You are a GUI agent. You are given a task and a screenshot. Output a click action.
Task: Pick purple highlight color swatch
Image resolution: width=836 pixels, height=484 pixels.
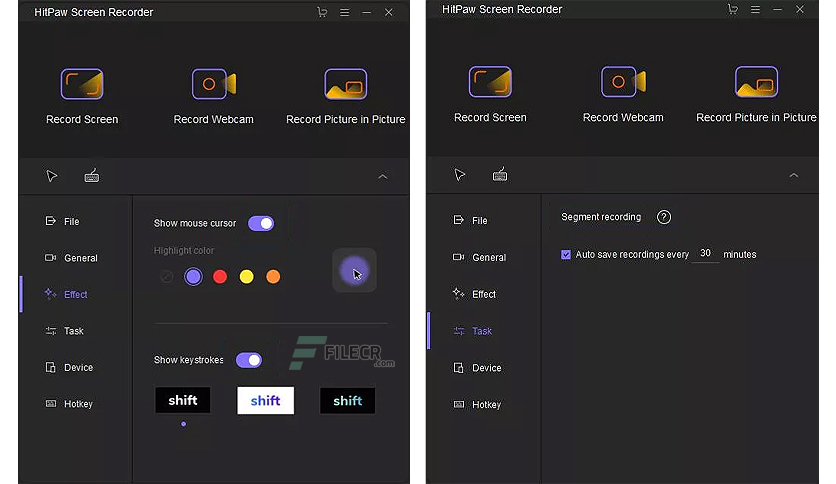pos(193,277)
